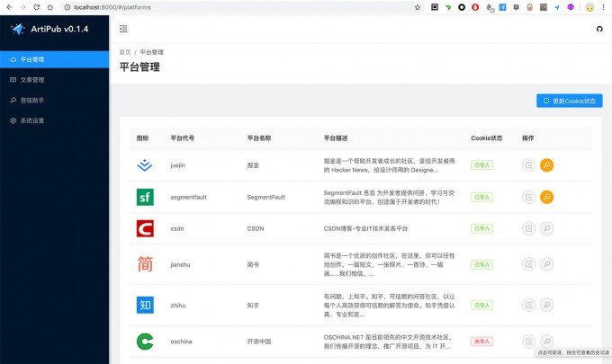The image size is (612, 364).
Task: Click the segmentfault sf logo
Action: click(145, 197)
